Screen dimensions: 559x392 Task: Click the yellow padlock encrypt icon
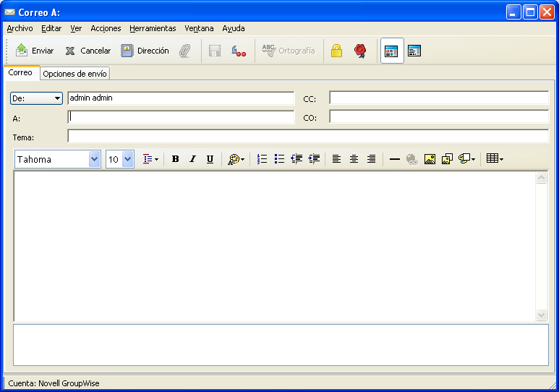(x=336, y=51)
